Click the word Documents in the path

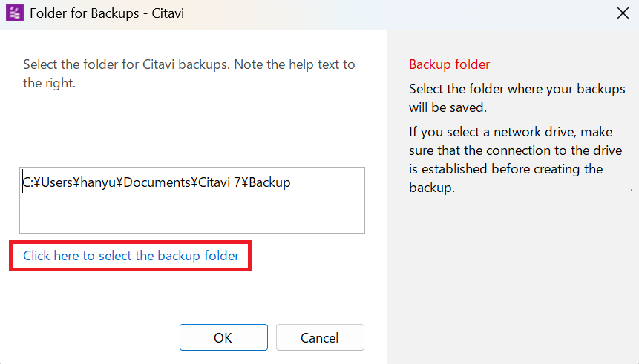click(x=157, y=182)
